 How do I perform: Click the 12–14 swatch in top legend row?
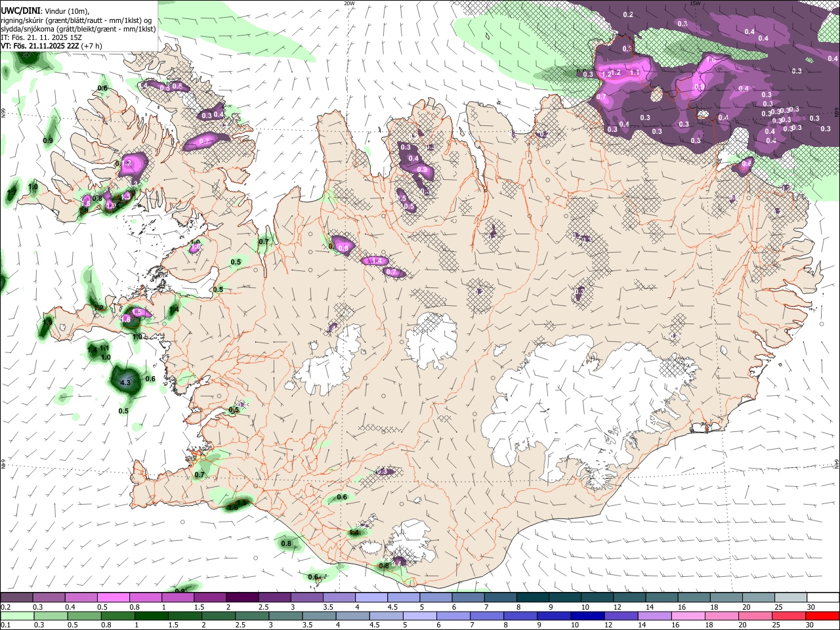coord(629,598)
